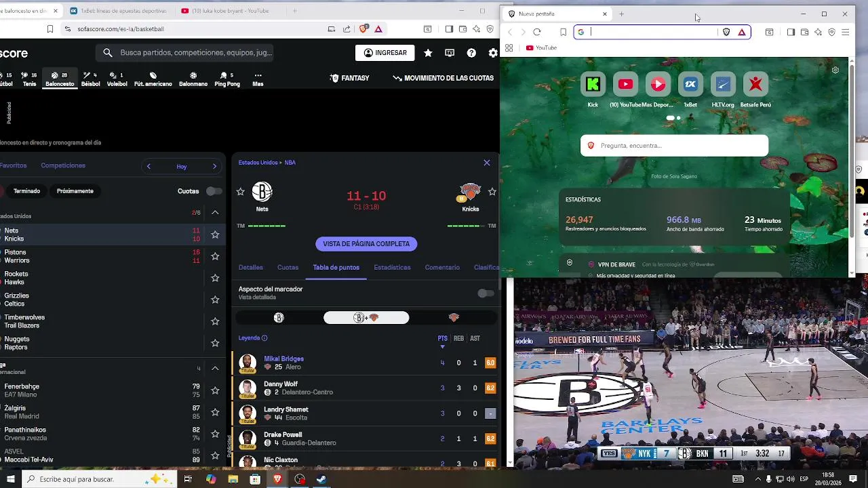Open Brave Rewards triangle icon in new tab window
Image resolution: width=868 pixels, height=488 pixels.
742,32
